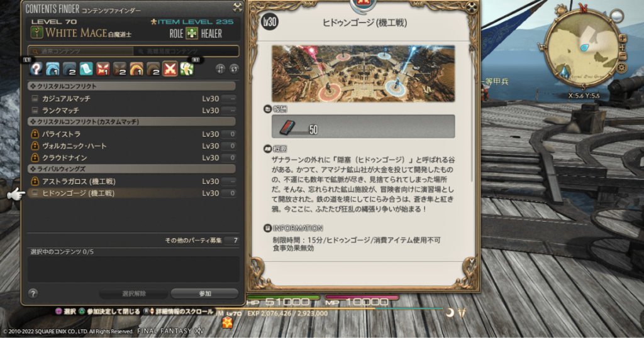Collapse クリスタルコンフリクト(カスタムマッチ) section header
644x338 pixels.
pyautogui.click(x=131, y=122)
